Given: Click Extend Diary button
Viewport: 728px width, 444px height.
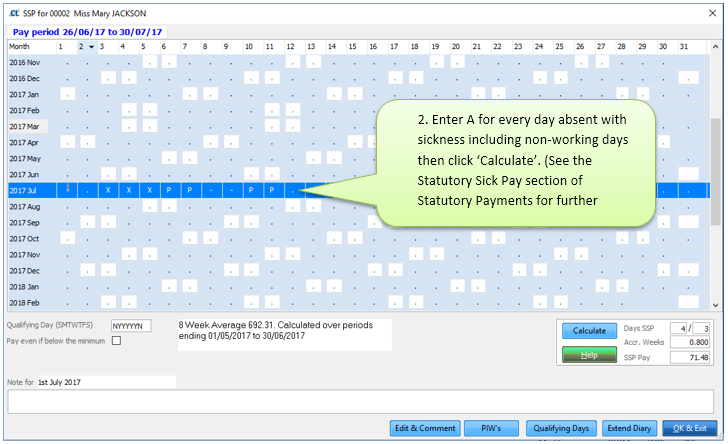Looking at the screenshot, I should pyautogui.click(x=629, y=428).
